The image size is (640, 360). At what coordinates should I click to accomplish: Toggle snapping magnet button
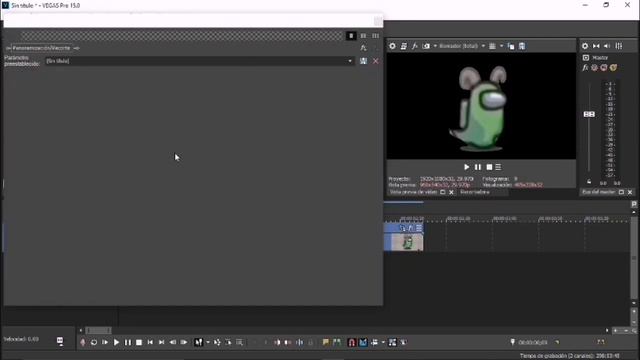351,342
